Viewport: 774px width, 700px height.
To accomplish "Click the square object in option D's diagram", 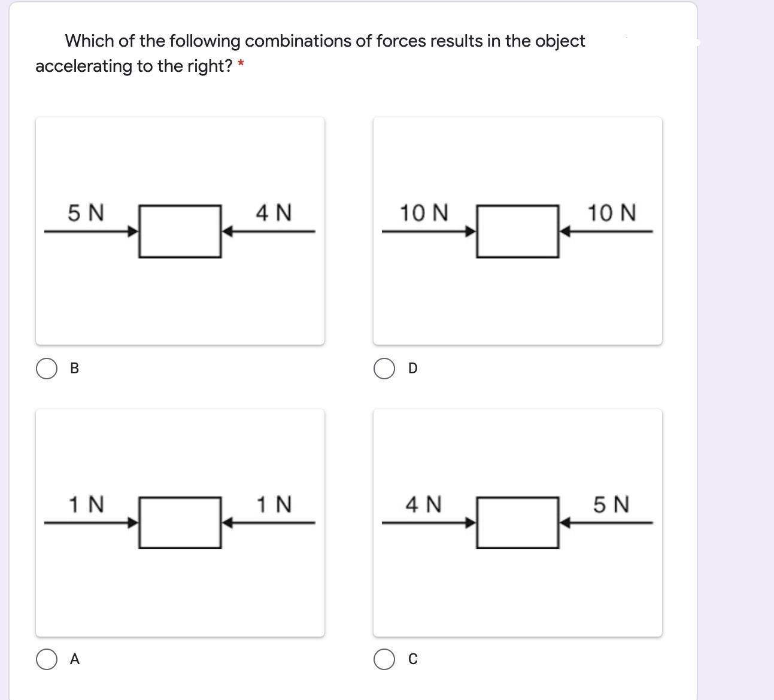I will tap(518, 232).
